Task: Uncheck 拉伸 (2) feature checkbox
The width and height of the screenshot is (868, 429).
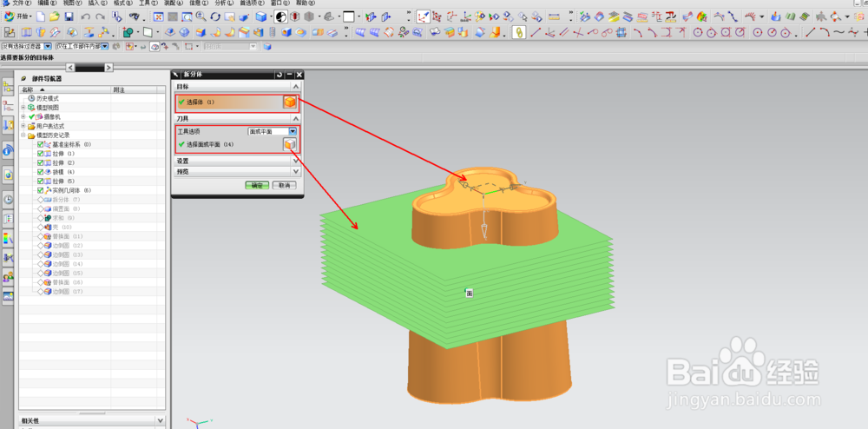Action: (41, 162)
